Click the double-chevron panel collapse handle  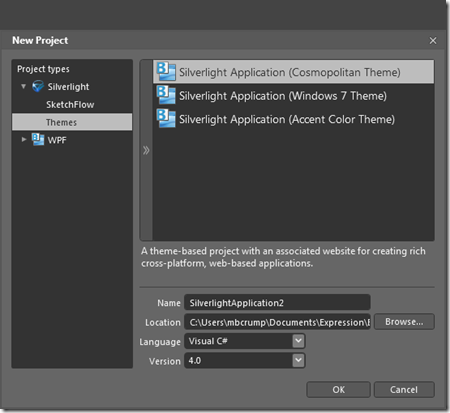(x=146, y=150)
